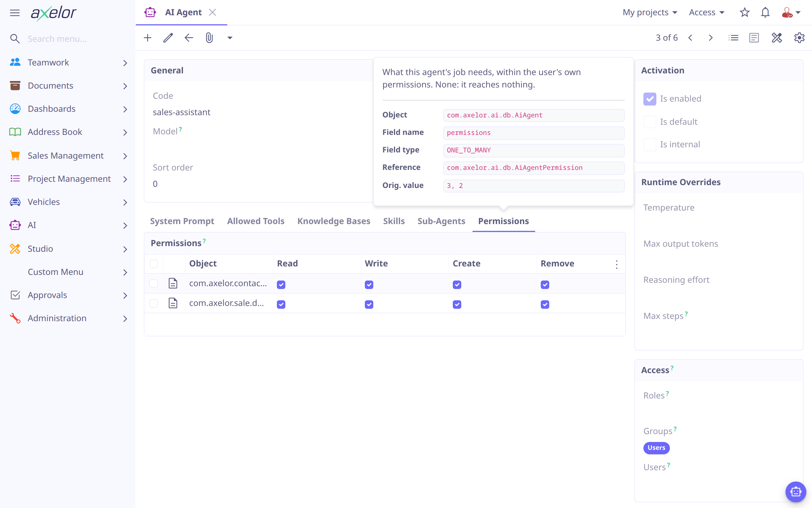The image size is (812, 508).
Task: Open the AI chat robot floating button
Action: tap(796, 492)
